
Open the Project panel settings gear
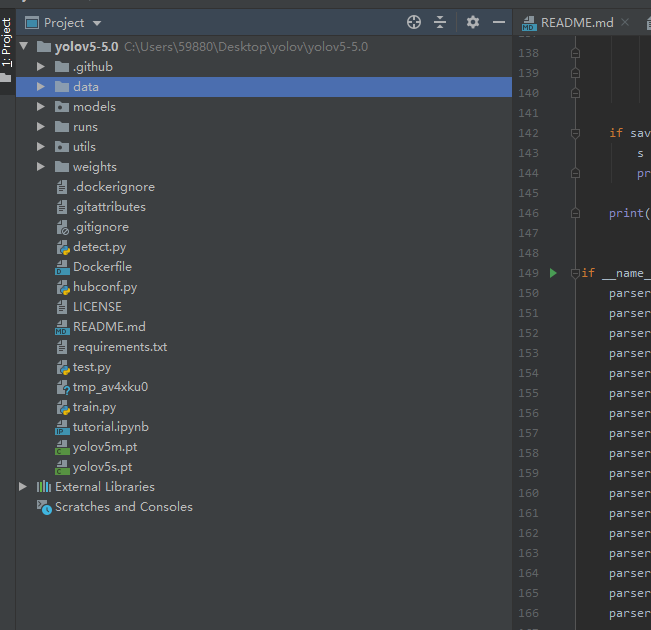[x=472, y=22]
